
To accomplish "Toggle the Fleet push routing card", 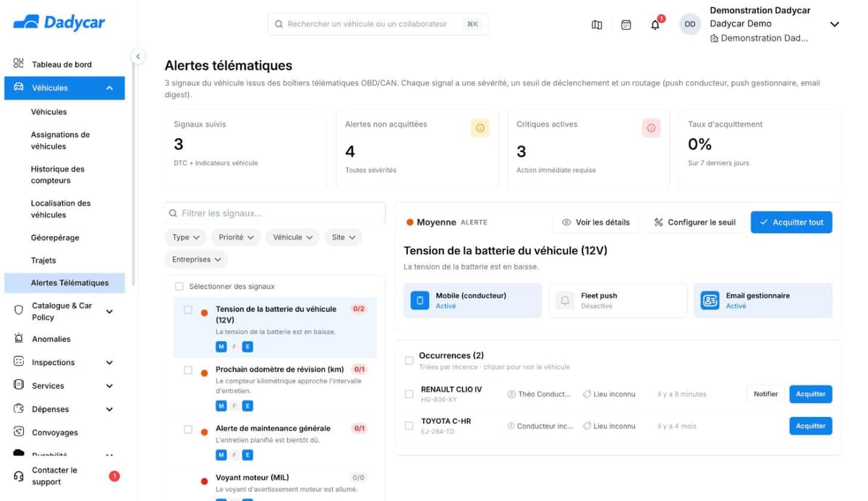I will (618, 300).
